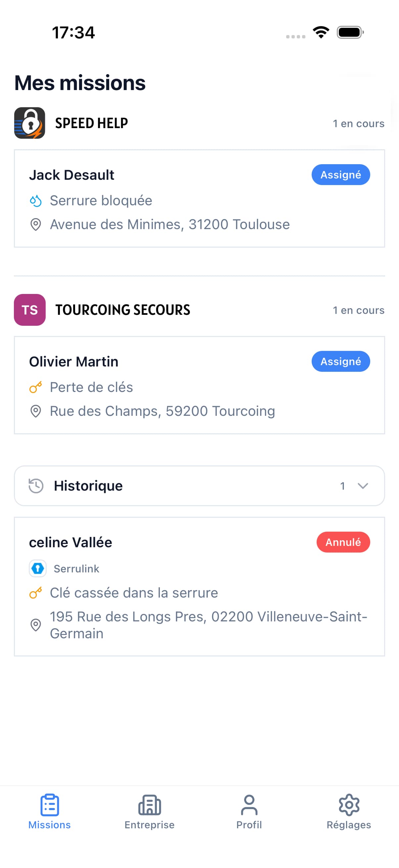This screenshot has width=399, height=868.
Task: Click the red Annulé status badge
Action: pyautogui.click(x=343, y=542)
